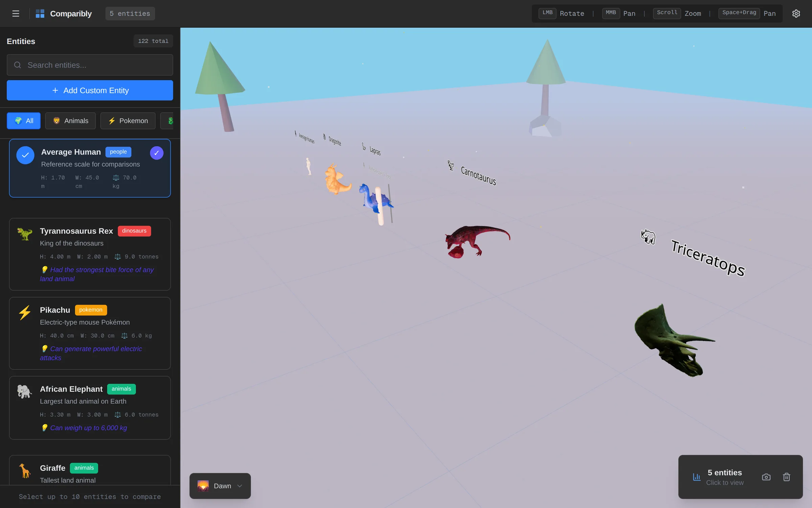
Task: Filter by Pokemon category
Action: [128, 121]
